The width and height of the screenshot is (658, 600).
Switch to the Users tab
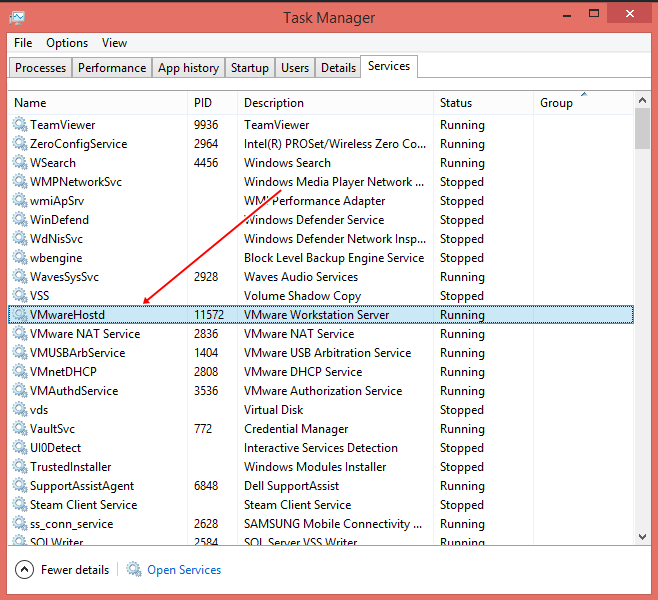[x=295, y=68]
